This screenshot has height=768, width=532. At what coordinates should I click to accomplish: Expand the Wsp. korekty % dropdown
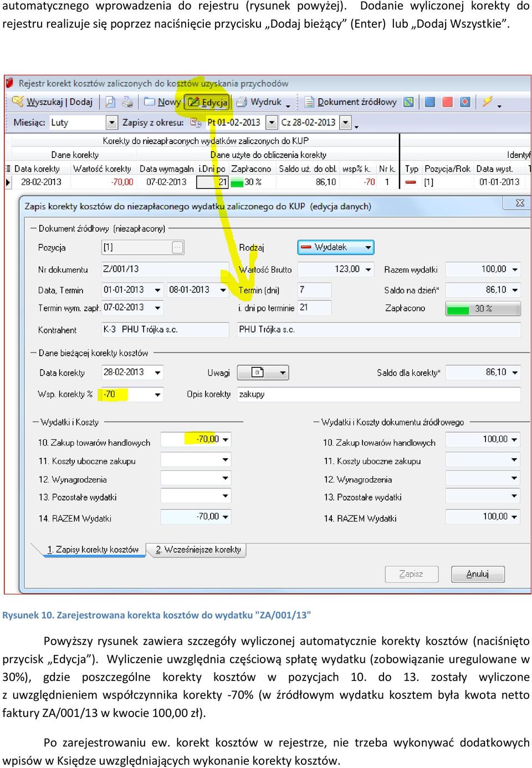point(157,395)
